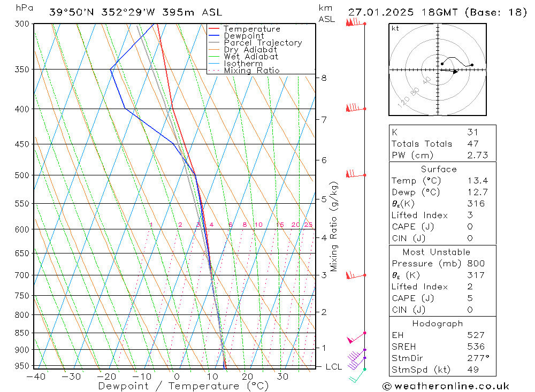Click the mixing ratio label 25

(309, 225)
